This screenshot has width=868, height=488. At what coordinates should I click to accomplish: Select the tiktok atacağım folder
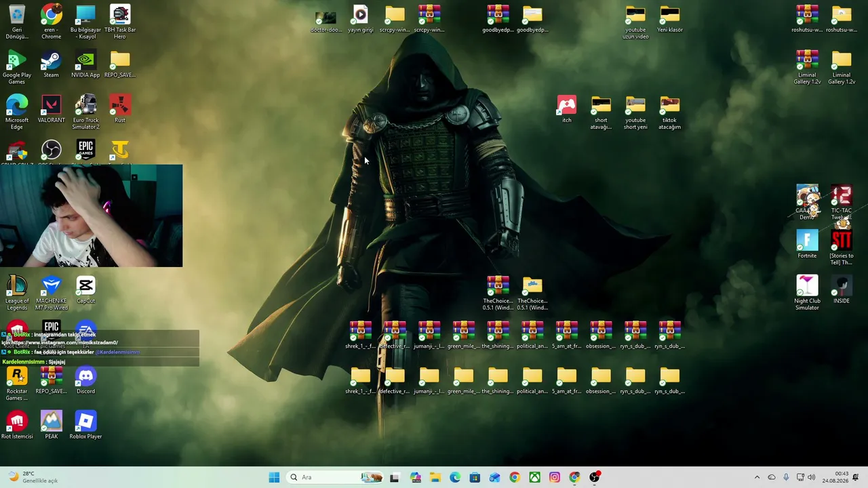pyautogui.click(x=670, y=112)
